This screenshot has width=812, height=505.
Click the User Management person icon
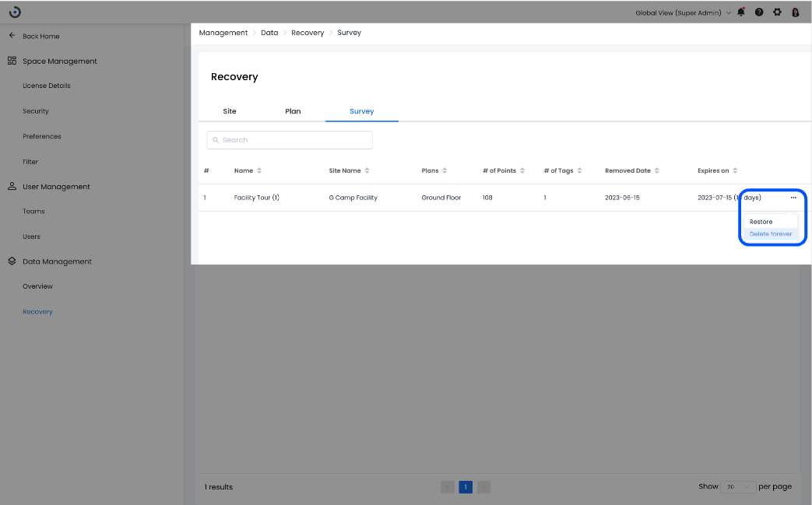[x=12, y=186]
